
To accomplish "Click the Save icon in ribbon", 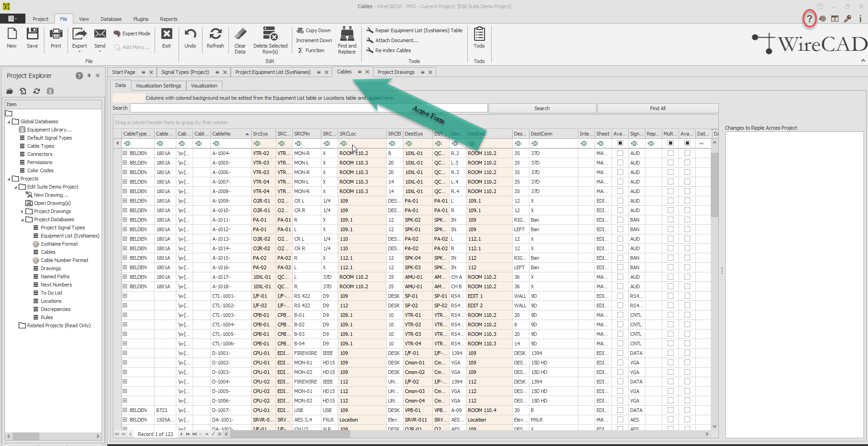I will [x=32, y=34].
